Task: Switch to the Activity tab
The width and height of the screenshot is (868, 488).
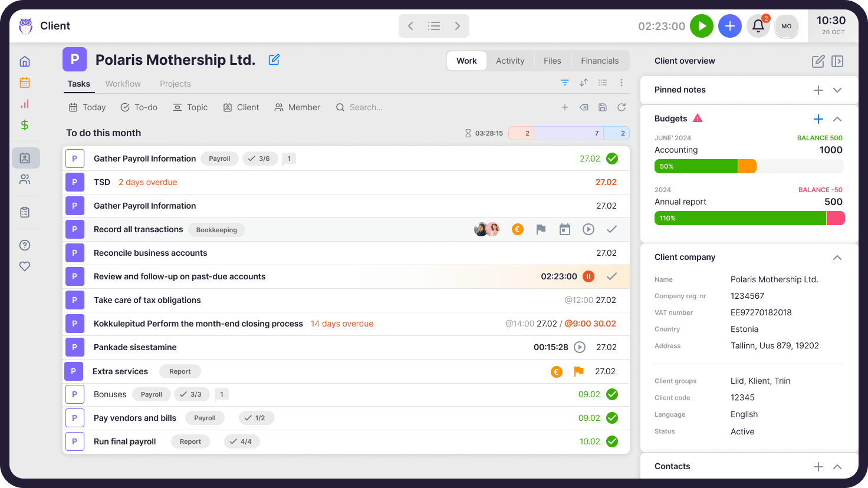Action: (509, 60)
